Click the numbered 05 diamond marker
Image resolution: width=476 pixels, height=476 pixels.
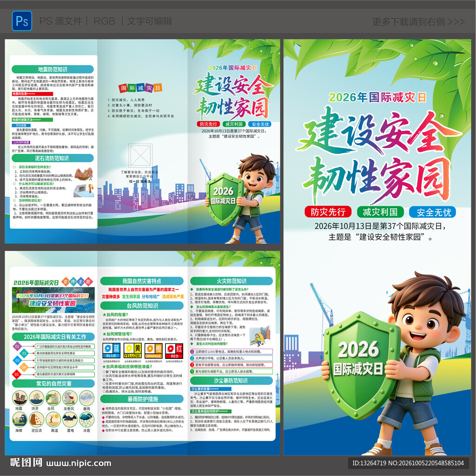(x=17, y=374)
